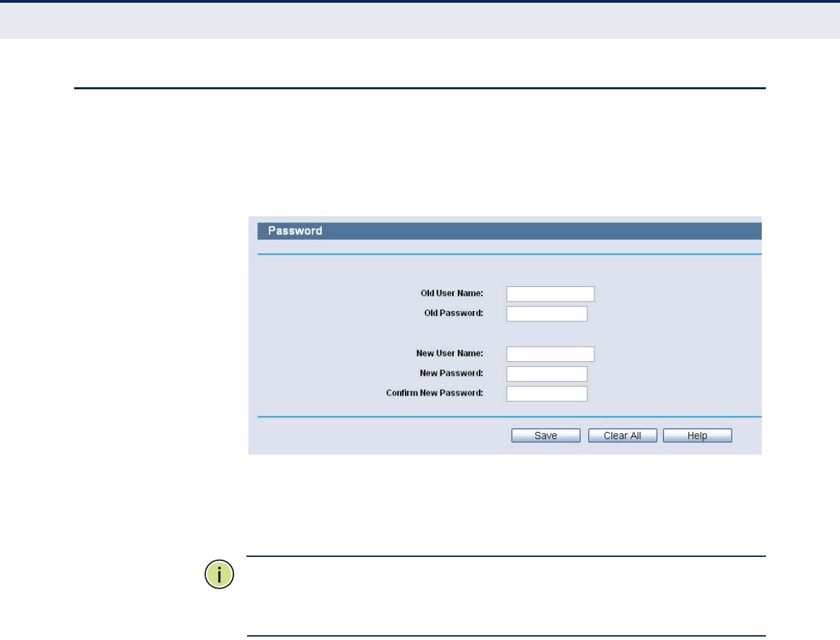Viewport: 840px width, 640px height.
Task: Focus the Confirm New Password field
Action: tap(547, 393)
